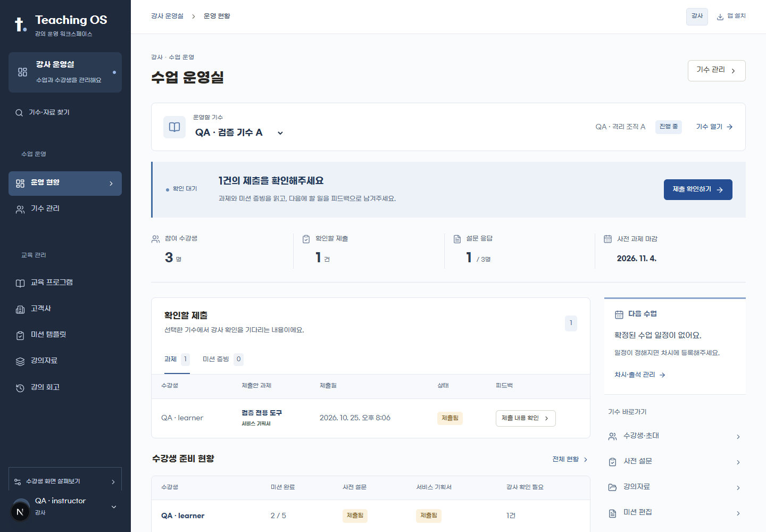Screen dimensions: 766x532
Task: Click the 기수 관리 button at top right
Action: (x=717, y=71)
